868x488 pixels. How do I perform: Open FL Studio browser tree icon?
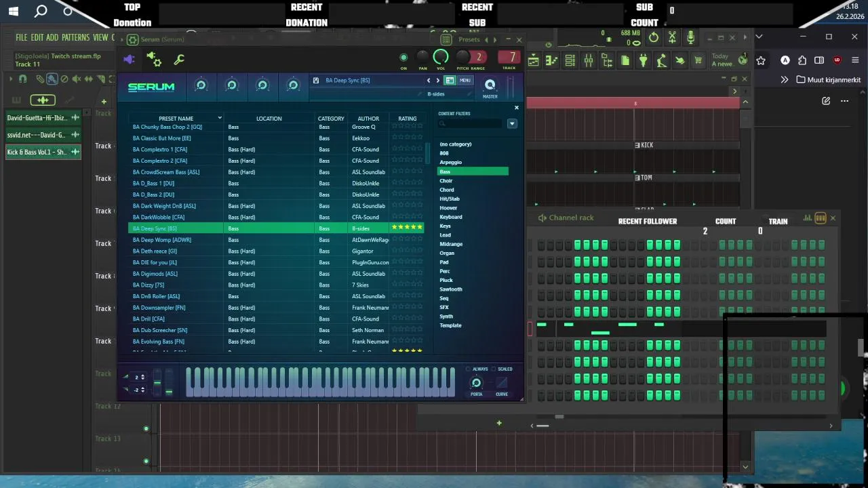(x=607, y=61)
